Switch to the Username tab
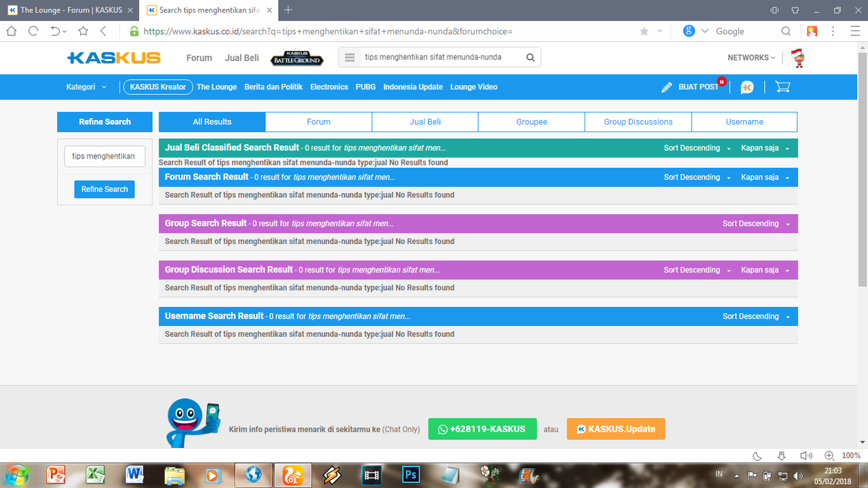 745,122
